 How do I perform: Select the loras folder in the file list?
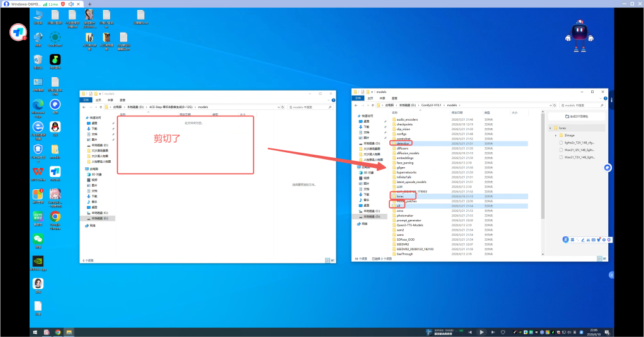400,196
